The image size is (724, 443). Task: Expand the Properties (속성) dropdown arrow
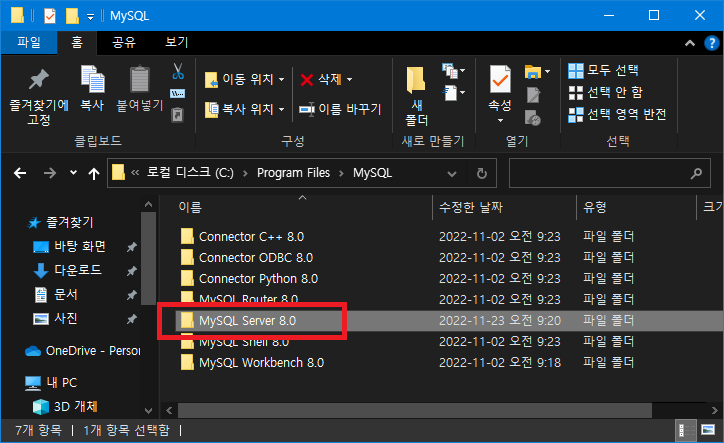(x=500, y=121)
